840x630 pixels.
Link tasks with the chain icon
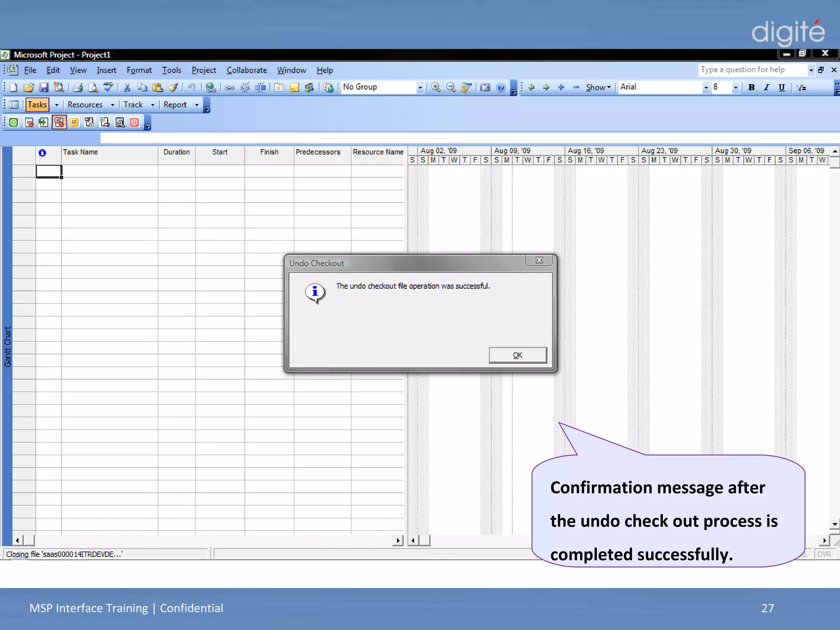pyautogui.click(x=230, y=87)
